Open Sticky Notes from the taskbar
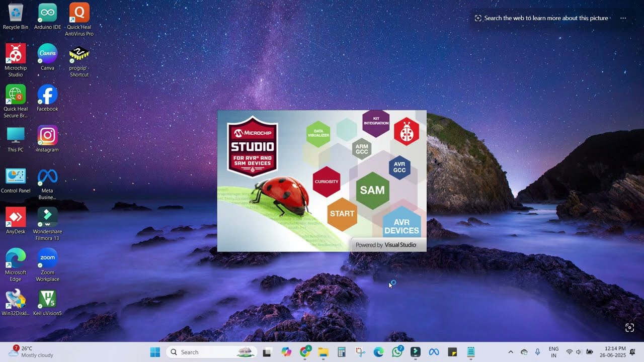The height and width of the screenshot is (362, 644). (452, 352)
